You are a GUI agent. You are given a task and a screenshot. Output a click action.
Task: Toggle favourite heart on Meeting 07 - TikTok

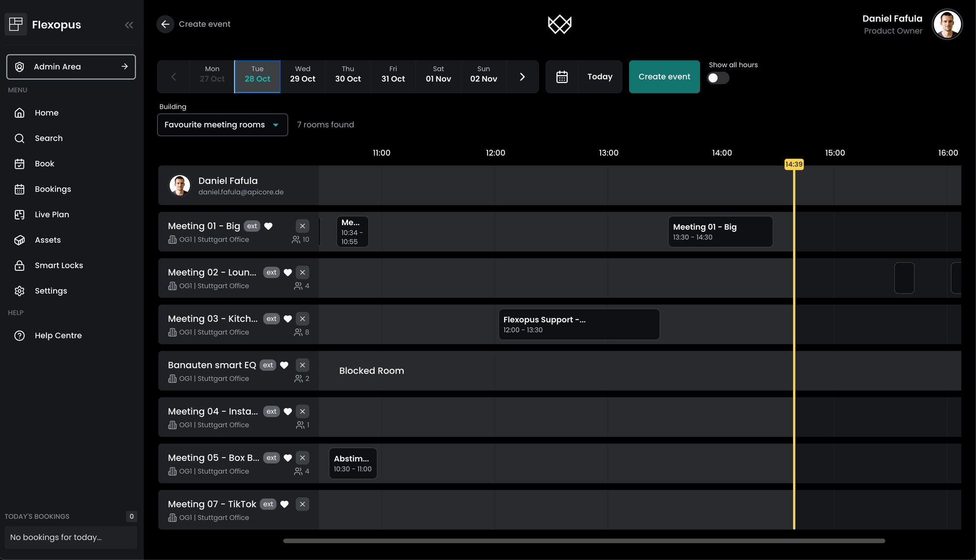coord(285,504)
